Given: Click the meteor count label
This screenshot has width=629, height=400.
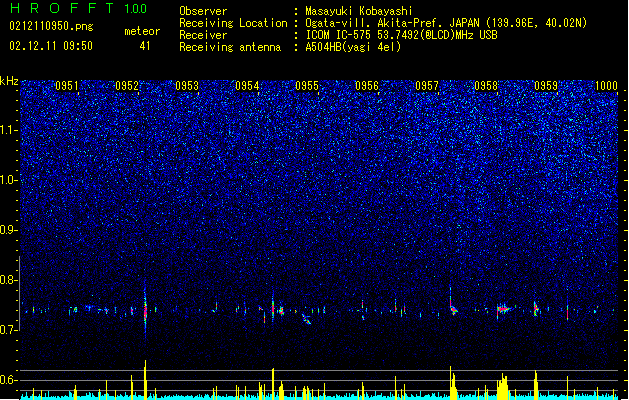Looking at the screenshot, I should pos(142,31).
